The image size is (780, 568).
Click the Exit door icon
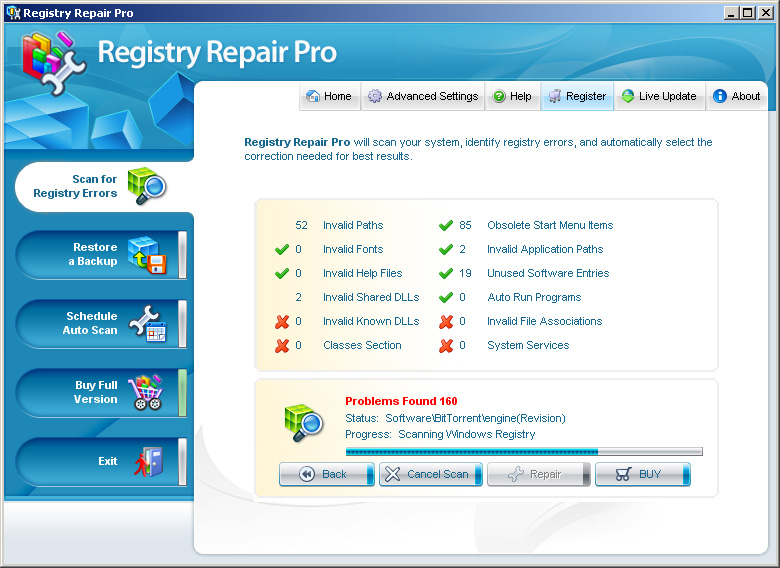pos(148,462)
